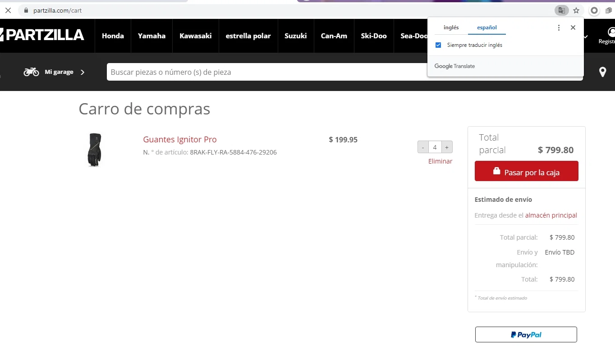Switch translation to inglés tab
This screenshot has height=364, width=615.
point(451,27)
